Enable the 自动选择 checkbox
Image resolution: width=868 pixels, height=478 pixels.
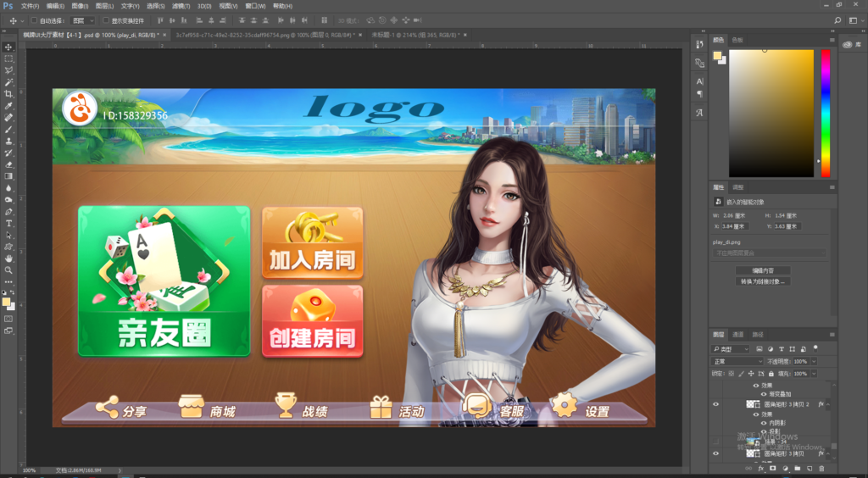point(34,20)
